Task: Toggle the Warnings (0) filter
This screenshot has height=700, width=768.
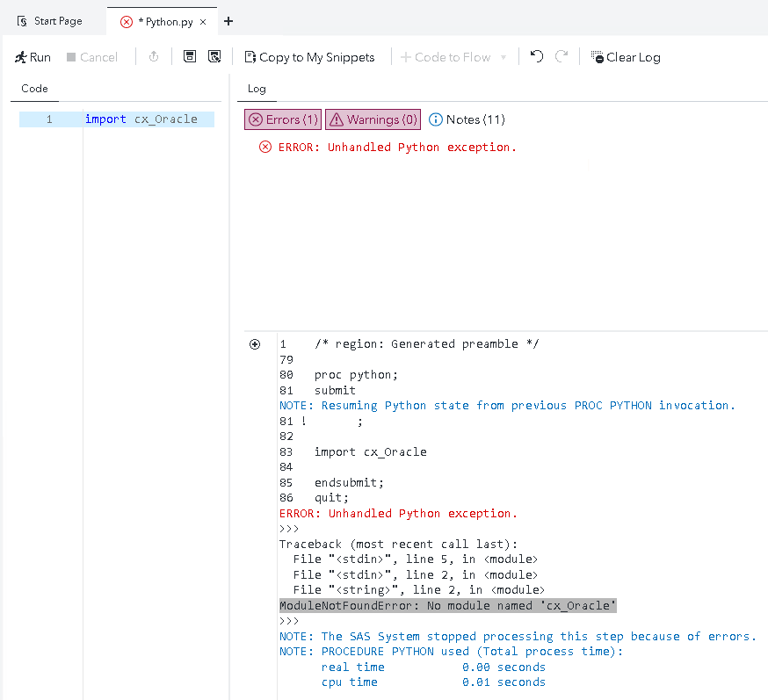Action: (373, 119)
